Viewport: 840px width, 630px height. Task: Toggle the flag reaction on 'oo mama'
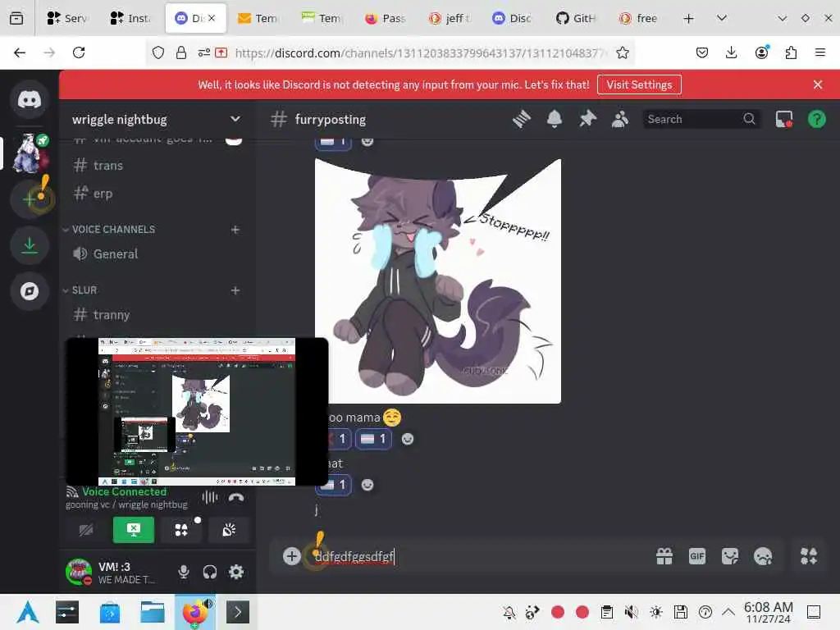pyautogui.click(x=373, y=440)
